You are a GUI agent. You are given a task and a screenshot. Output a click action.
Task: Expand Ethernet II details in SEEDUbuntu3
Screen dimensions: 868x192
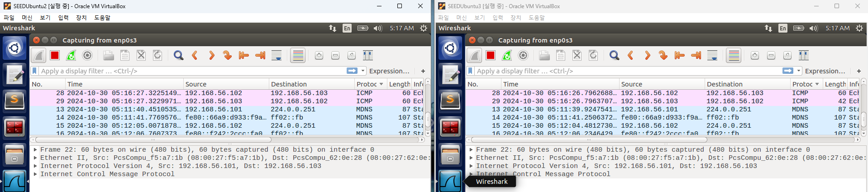[471, 158]
